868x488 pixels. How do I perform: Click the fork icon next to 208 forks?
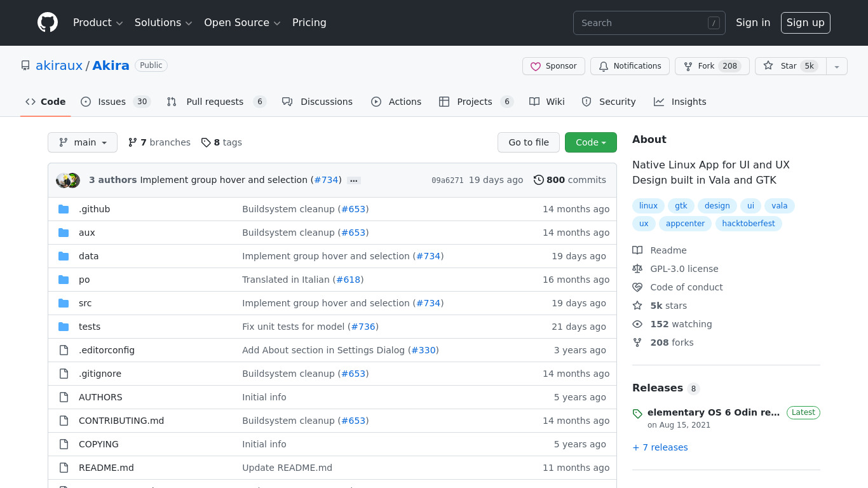pos(637,342)
